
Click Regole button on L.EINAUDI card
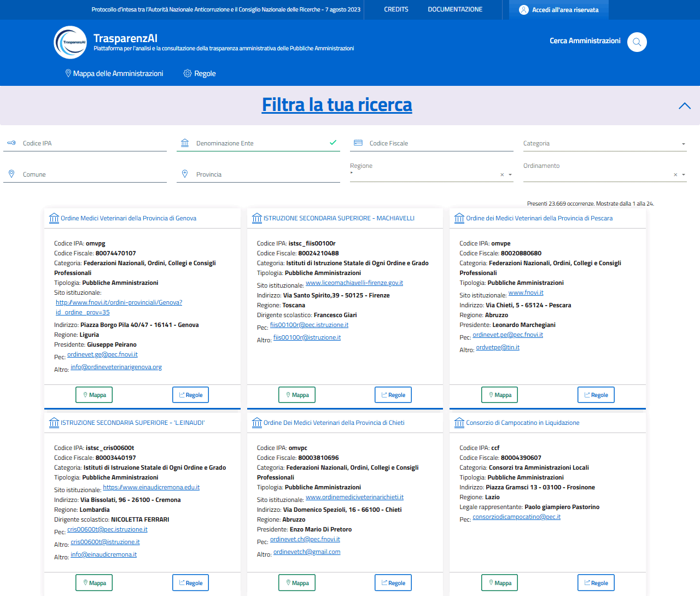[x=190, y=583]
